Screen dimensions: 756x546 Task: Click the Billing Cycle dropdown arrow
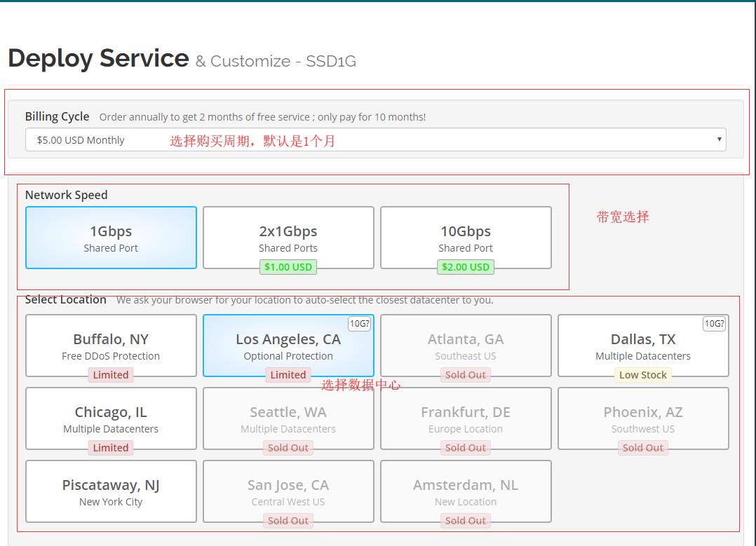tap(719, 139)
